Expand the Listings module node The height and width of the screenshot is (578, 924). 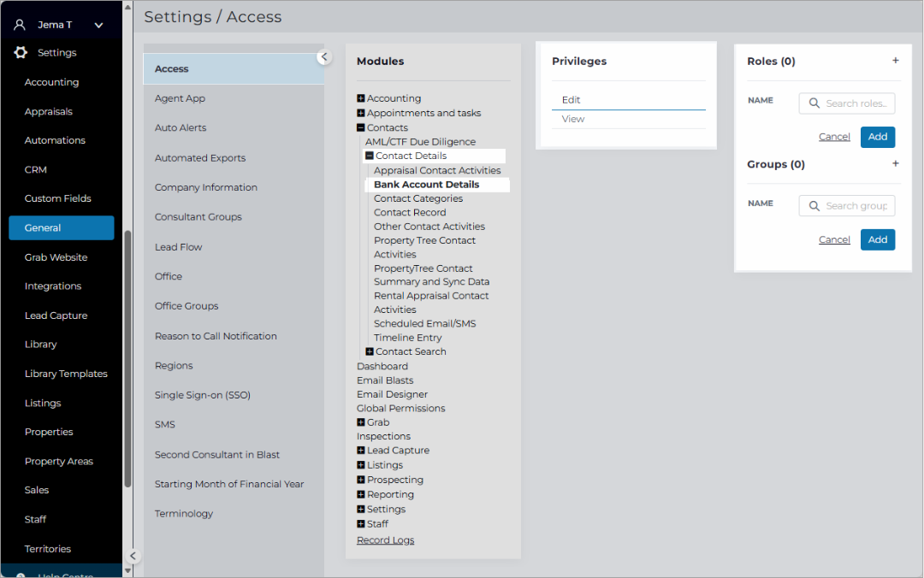(x=361, y=465)
